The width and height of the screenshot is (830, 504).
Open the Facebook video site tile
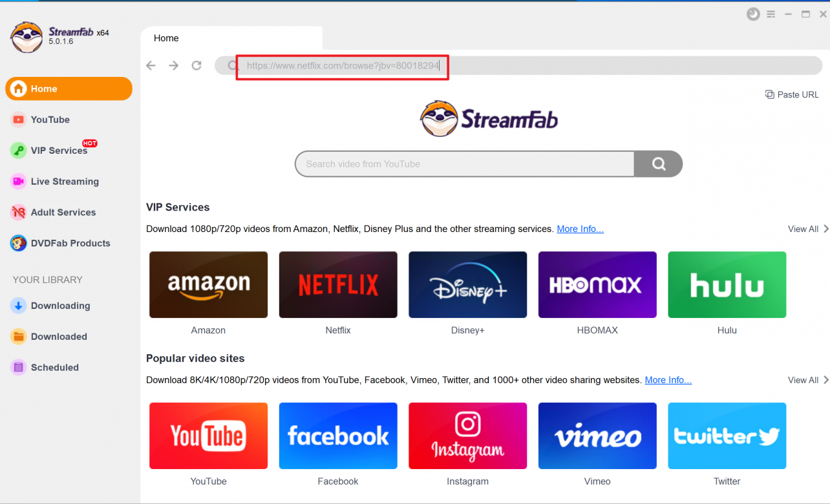(338, 436)
